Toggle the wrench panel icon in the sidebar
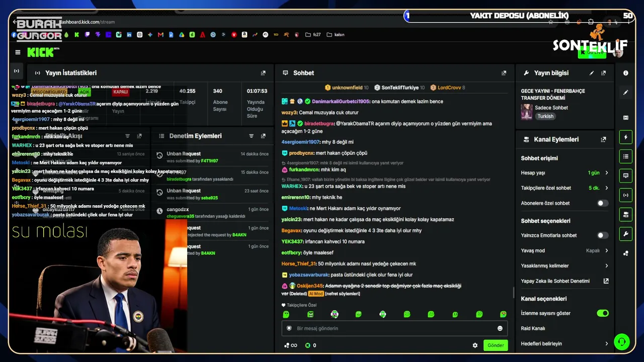 (x=626, y=234)
